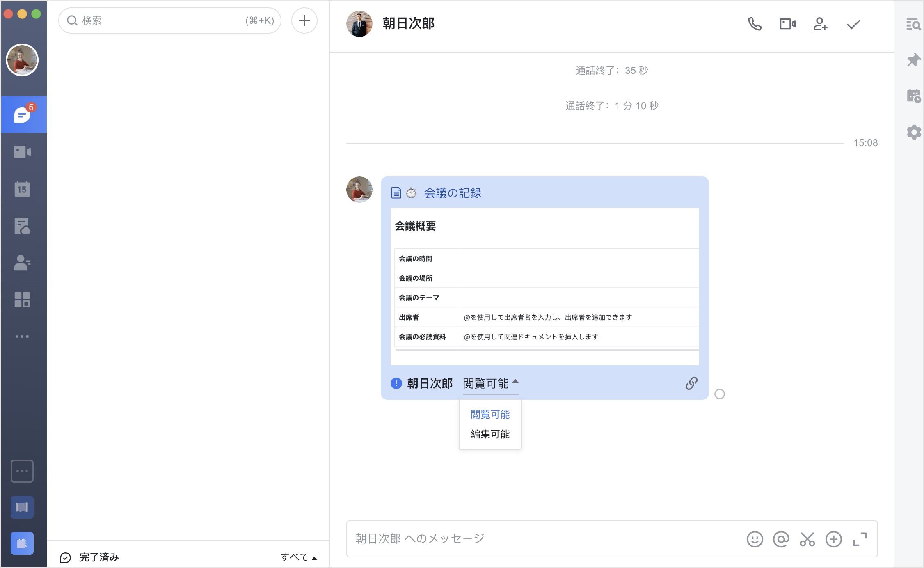
Task: Mark the chat done with the checkmark
Action: click(x=852, y=24)
